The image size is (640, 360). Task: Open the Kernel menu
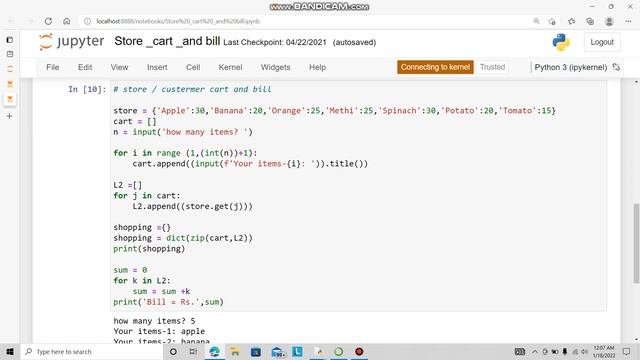(230, 67)
